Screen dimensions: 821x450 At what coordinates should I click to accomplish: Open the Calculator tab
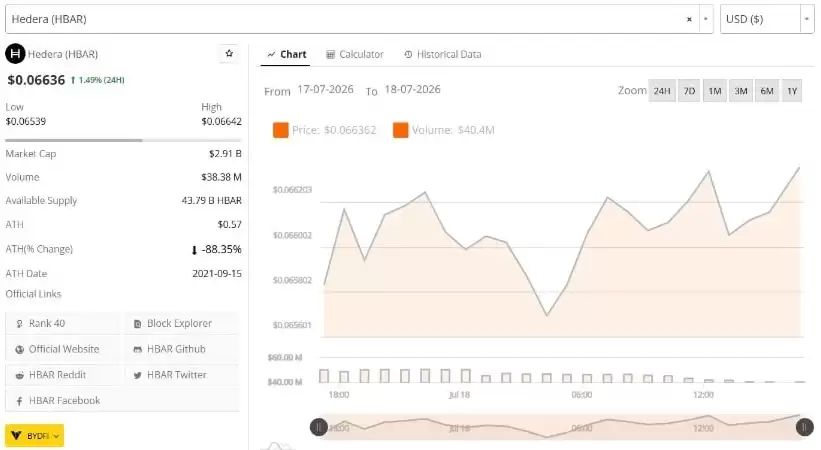tap(354, 54)
